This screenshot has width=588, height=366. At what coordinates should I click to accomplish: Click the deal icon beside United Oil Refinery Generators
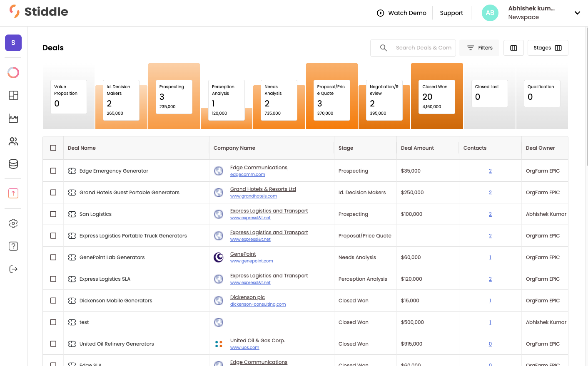72,344
